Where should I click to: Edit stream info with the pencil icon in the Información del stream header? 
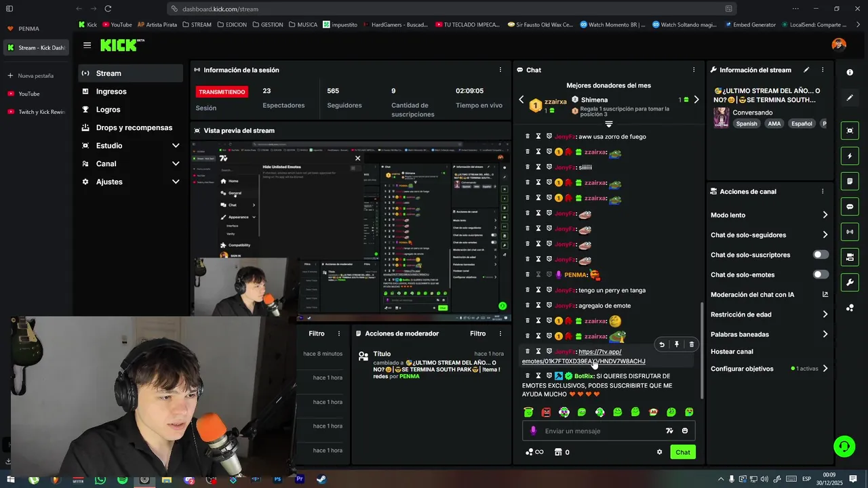coord(806,70)
